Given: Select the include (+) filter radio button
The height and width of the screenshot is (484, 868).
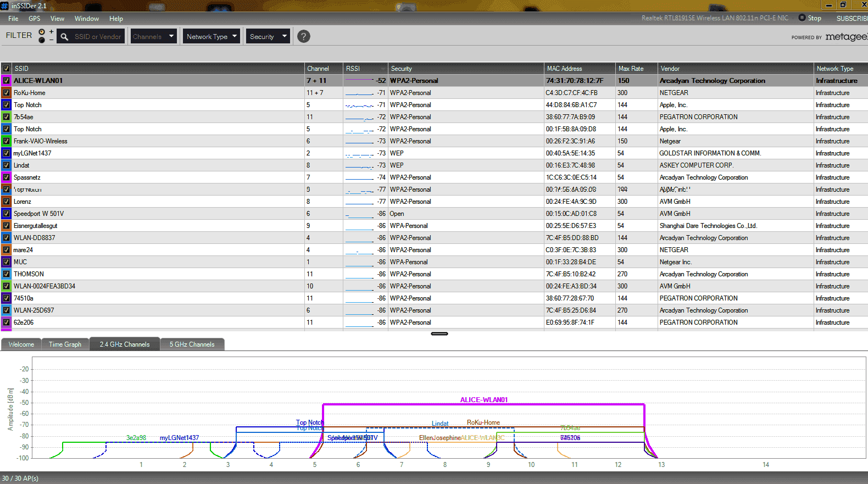Looking at the screenshot, I should (x=42, y=32).
